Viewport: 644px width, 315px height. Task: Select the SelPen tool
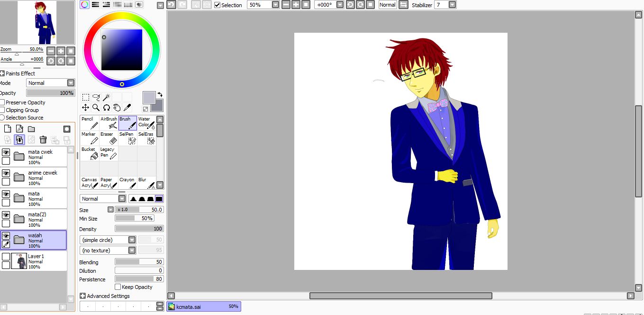click(127, 138)
